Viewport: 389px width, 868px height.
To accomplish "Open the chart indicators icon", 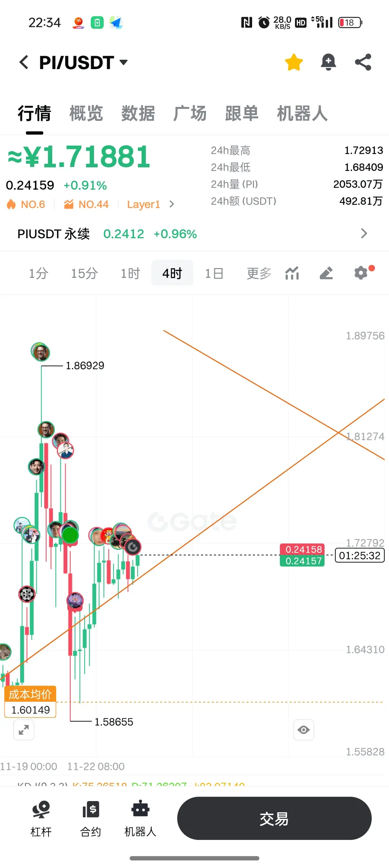I will pyautogui.click(x=292, y=273).
